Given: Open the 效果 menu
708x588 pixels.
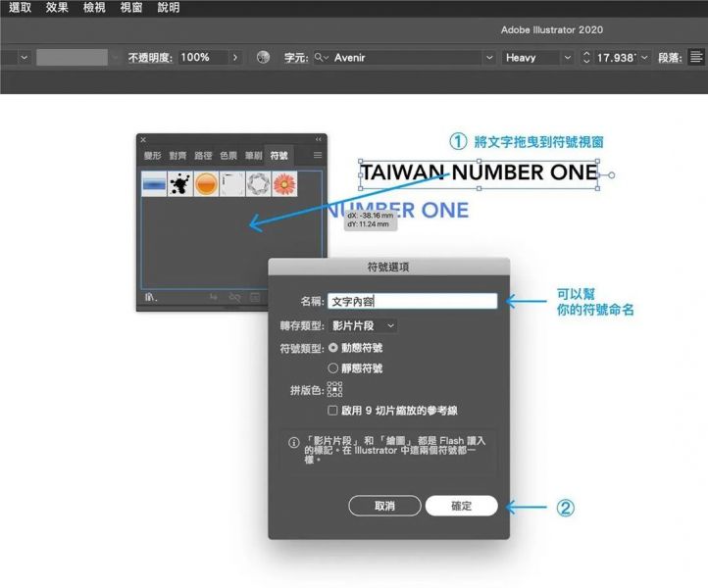Looking at the screenshot, I should coord(57,7).
